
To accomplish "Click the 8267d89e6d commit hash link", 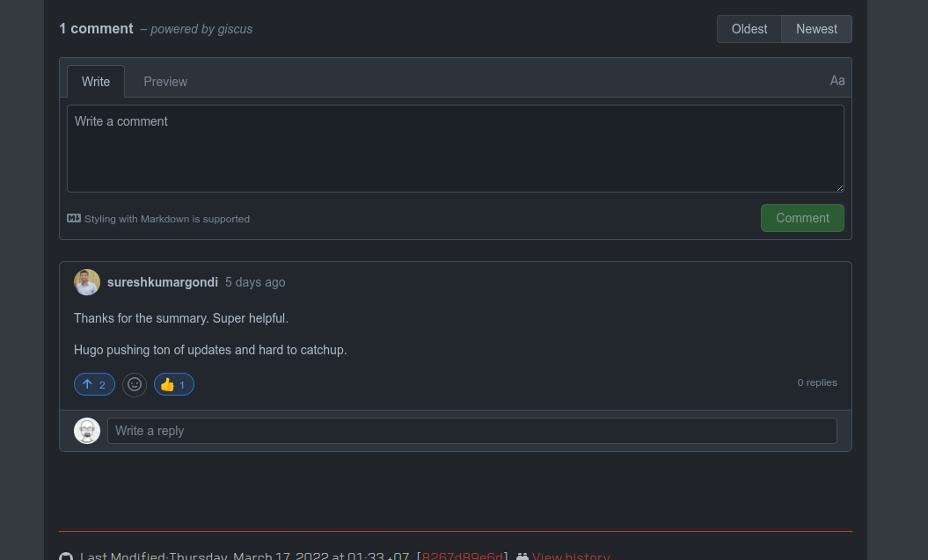I will pyautogui.click(x=462, y=555).
